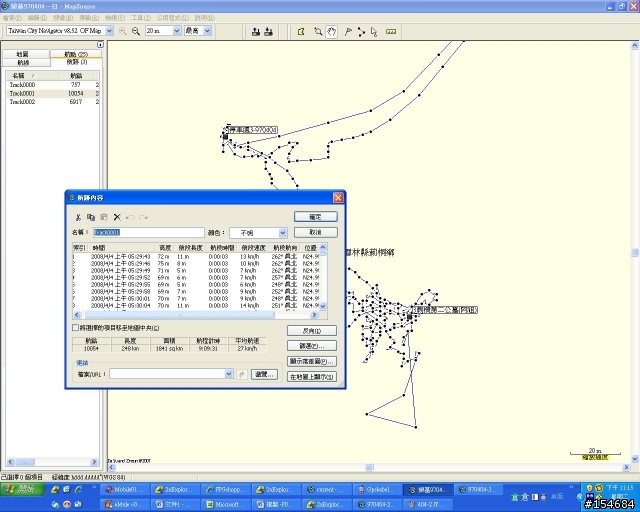This screenshot has height=512, width=640.
Task: Click the zoom out magnifier icon
Action: (136, 31)
